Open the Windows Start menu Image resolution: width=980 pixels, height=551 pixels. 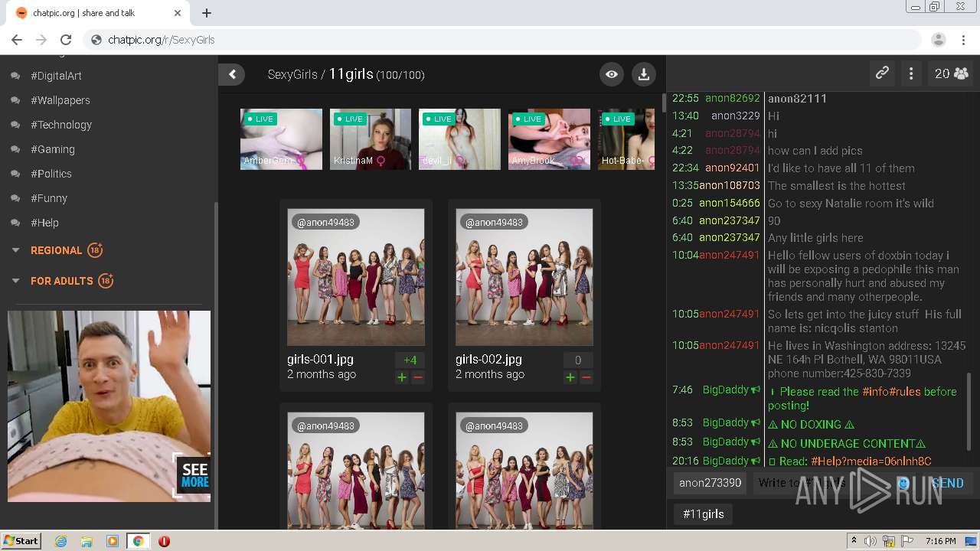coord(21,540)
